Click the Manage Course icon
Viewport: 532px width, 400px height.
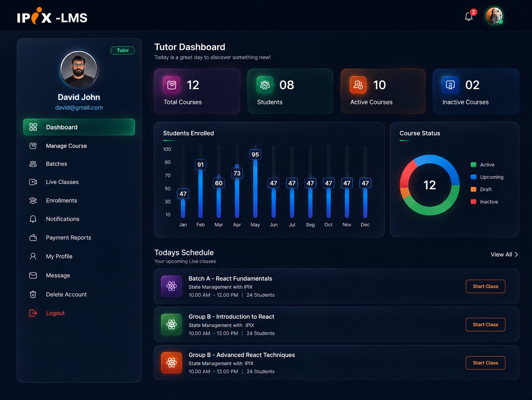33,146
